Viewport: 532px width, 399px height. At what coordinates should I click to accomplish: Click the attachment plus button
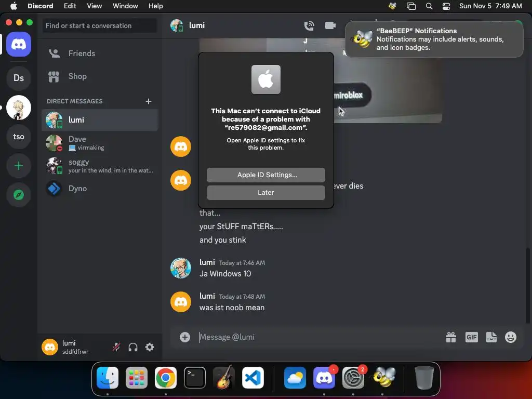click(185, 337)
